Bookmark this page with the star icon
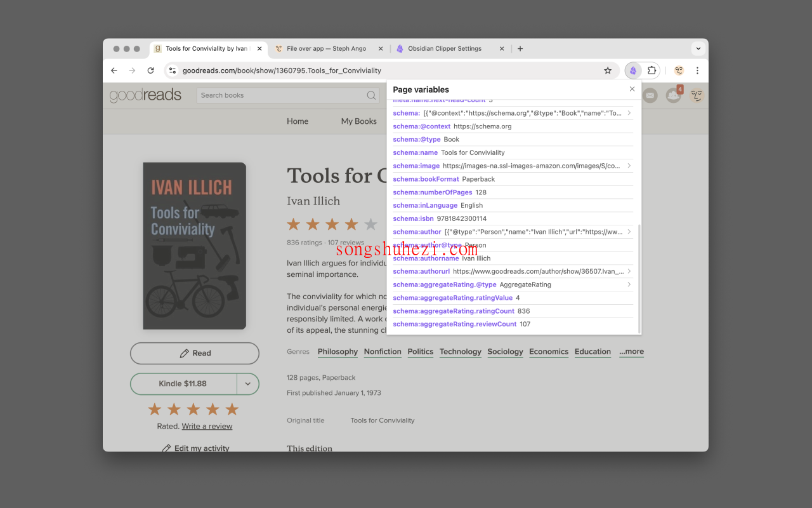This screenshot has width=812, height=508. point(608,70)
